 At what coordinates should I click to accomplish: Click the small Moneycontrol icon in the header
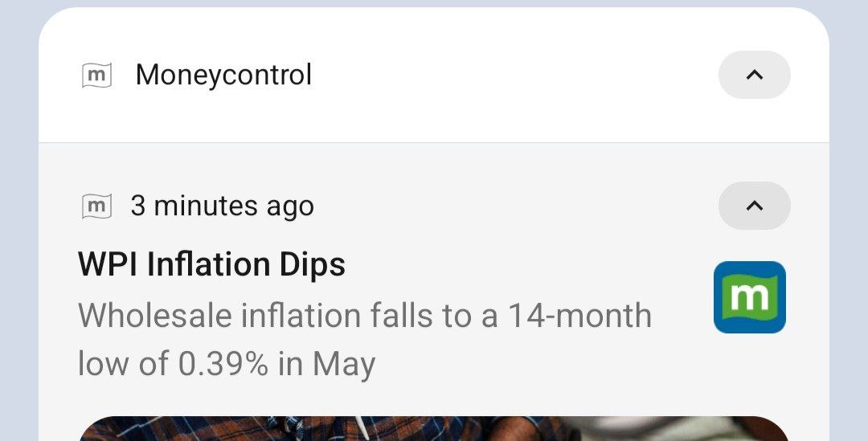point(96,76)
